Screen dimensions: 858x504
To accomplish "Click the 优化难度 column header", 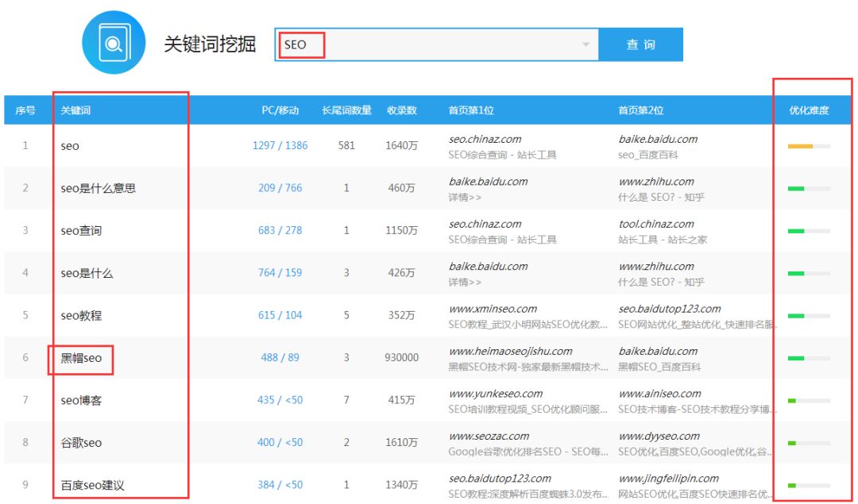I will pyautogui.click(x=808, y=110).
